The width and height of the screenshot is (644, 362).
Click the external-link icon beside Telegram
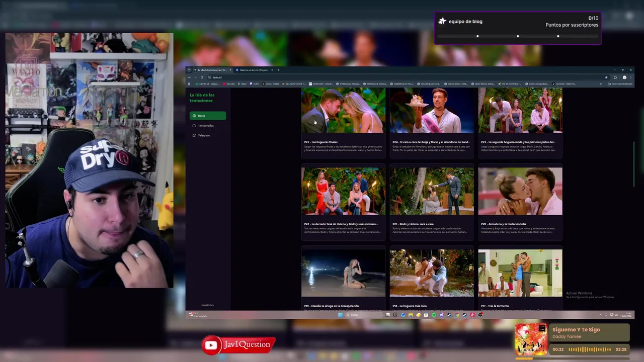(194, 135)
